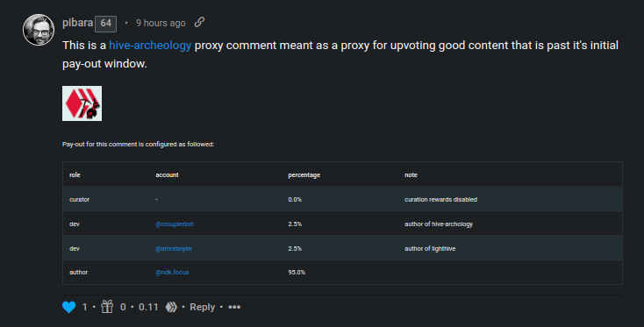Visit the @ndk.focus account link
Viewport: 644px width, 327px height.
(x=172, y=272)
